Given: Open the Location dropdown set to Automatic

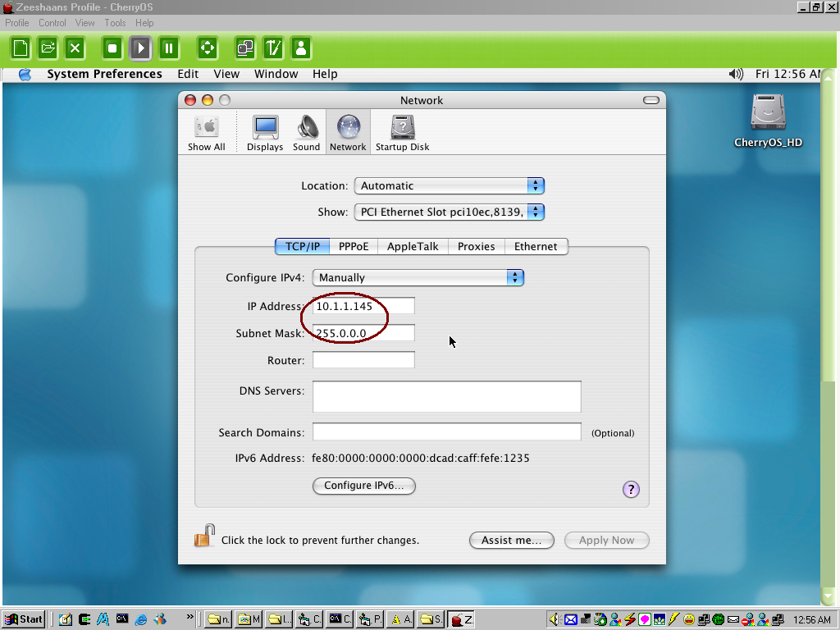Looking at the screenshot, I should (x=450, y=186).
